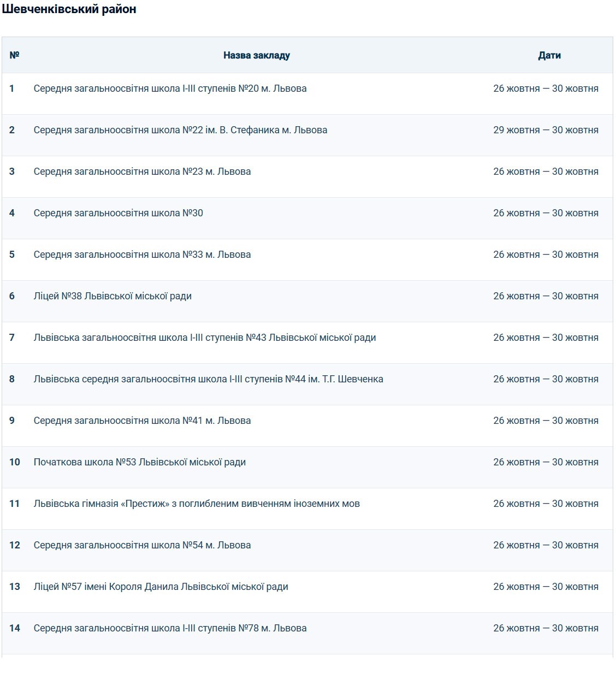Click the 'Шевченківський район' heading
This screenshot has width=616, height=697.
pyautogui.click(x=69, y=9)
